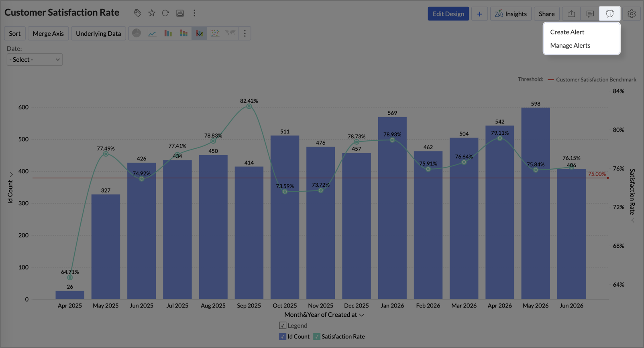The height and width of the screenshot is (348, 644).
Task: Uncheck the Legend checkbox
Action: tap(283, 326)
